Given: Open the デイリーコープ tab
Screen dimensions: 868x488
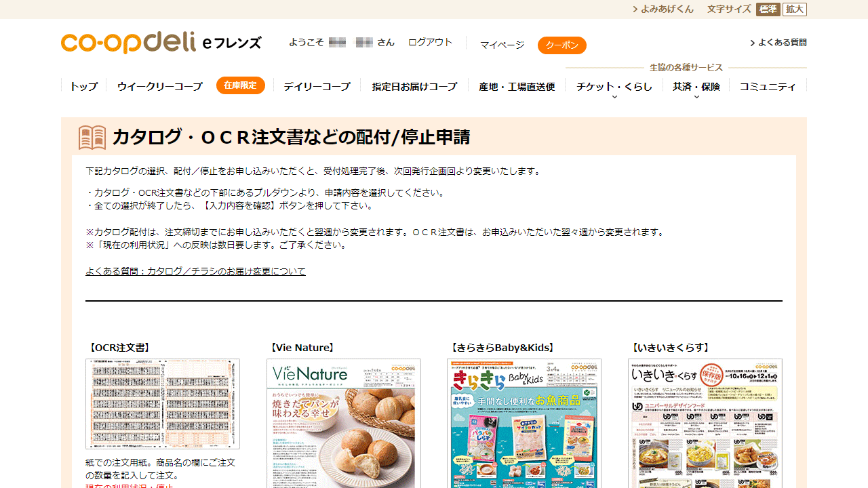Looking at the screenshot, I should pyautogui.click(x=317, y=87).
